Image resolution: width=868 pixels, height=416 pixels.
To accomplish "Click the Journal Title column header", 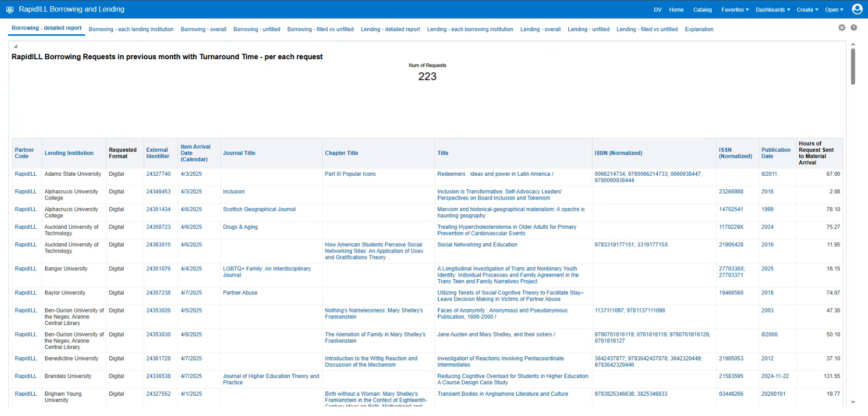I will 239,153.
